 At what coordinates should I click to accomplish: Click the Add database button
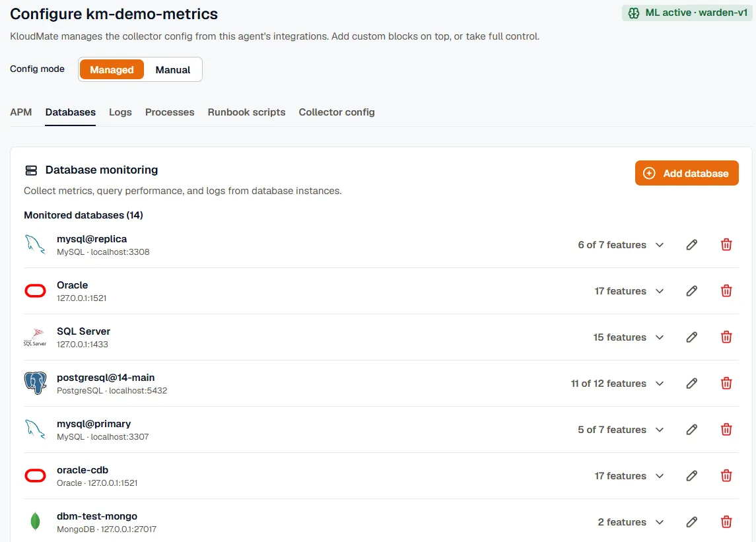[687, 173]
